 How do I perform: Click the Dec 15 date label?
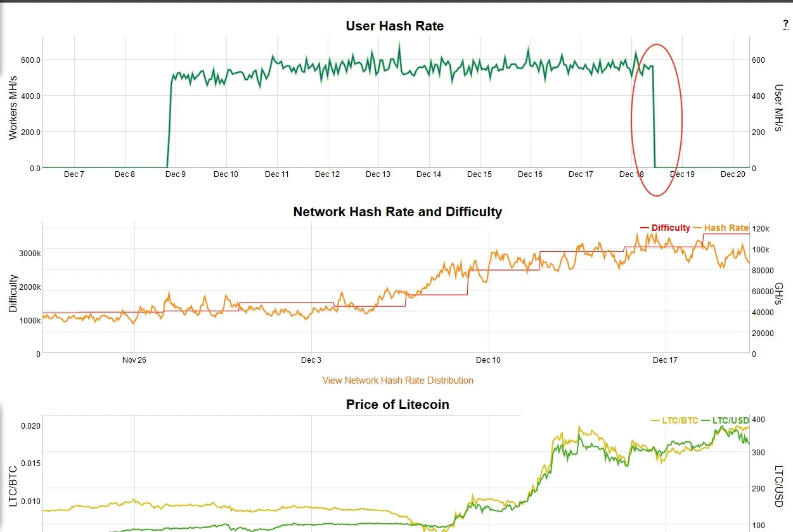(x=479, y=174)
